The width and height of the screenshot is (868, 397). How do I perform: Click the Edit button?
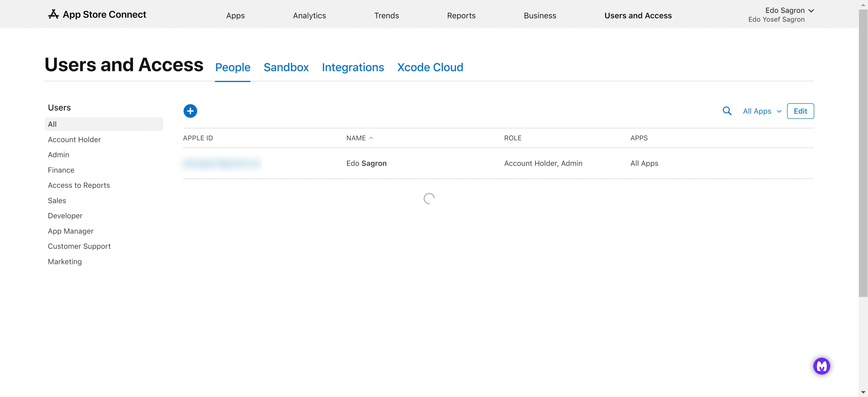800,111
